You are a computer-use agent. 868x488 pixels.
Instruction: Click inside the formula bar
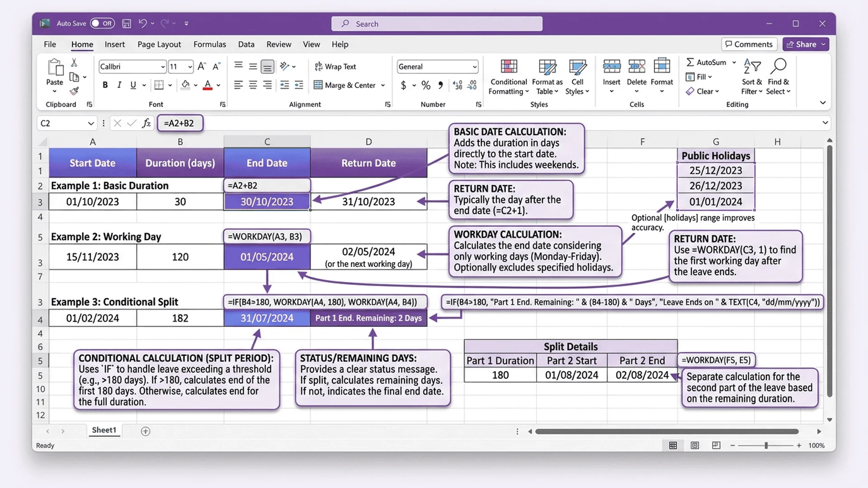[316, 123]
